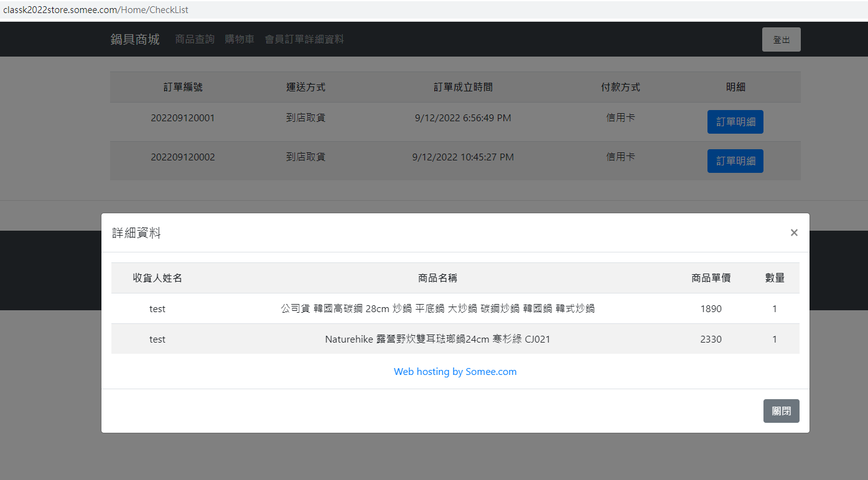The height and width of the screenshot is (480, 868).
Task: Open the 會員訂單詳細資料 navigation item
Action: 304,39
